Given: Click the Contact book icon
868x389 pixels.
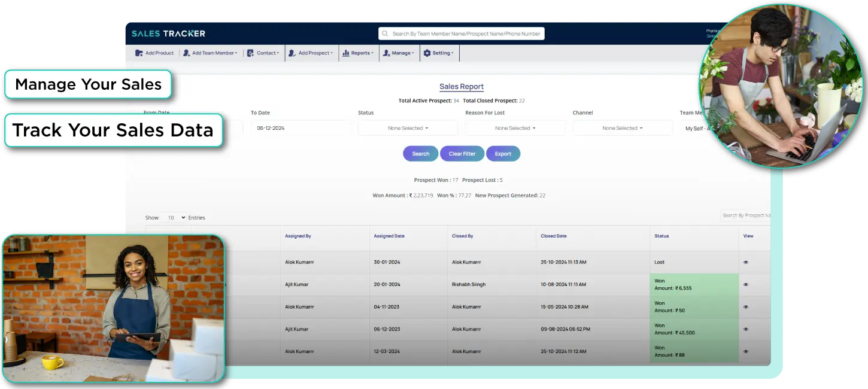Looking at the screenshot, I should tap(251, 53).
